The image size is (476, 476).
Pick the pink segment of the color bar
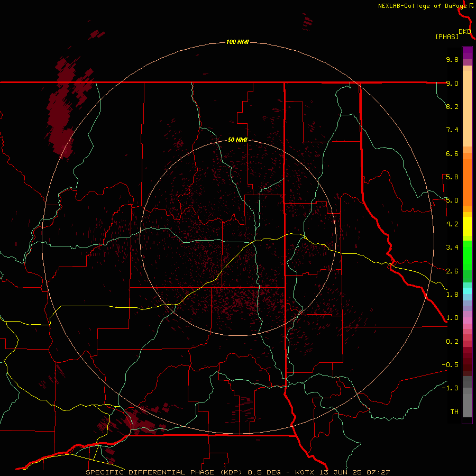click(x=467, y=321)
